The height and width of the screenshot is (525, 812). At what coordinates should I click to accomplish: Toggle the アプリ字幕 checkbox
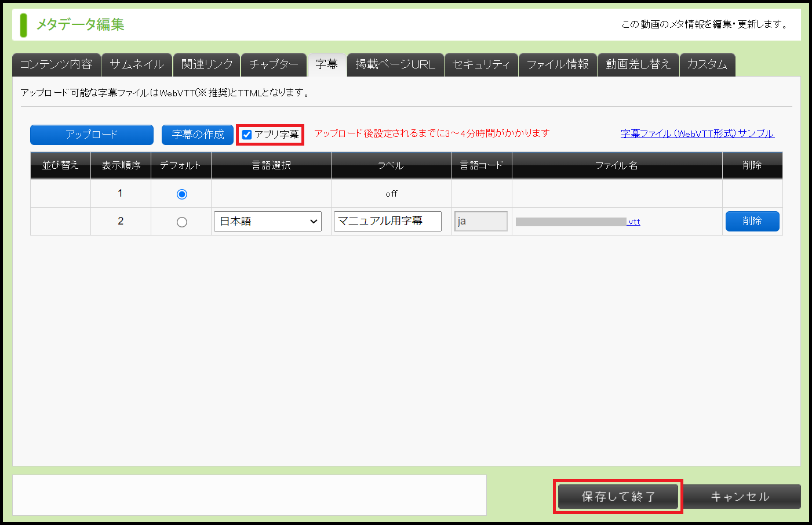[x=247, y=135]
